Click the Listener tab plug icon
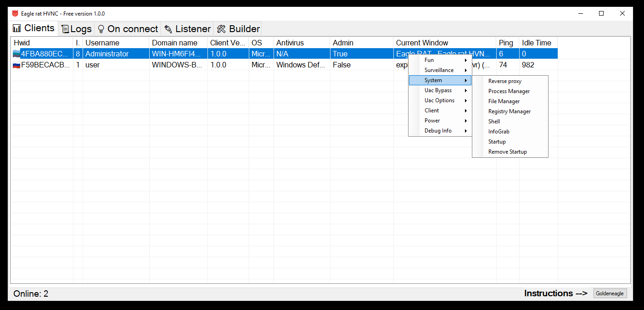Screen dimensions: 644x310 pyautogui.click(x=168, y=29)
